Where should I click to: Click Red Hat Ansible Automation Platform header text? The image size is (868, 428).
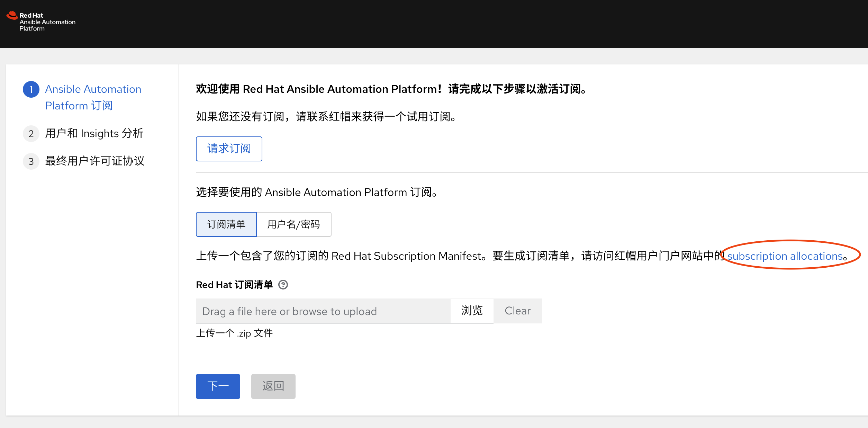click(47, 22)
